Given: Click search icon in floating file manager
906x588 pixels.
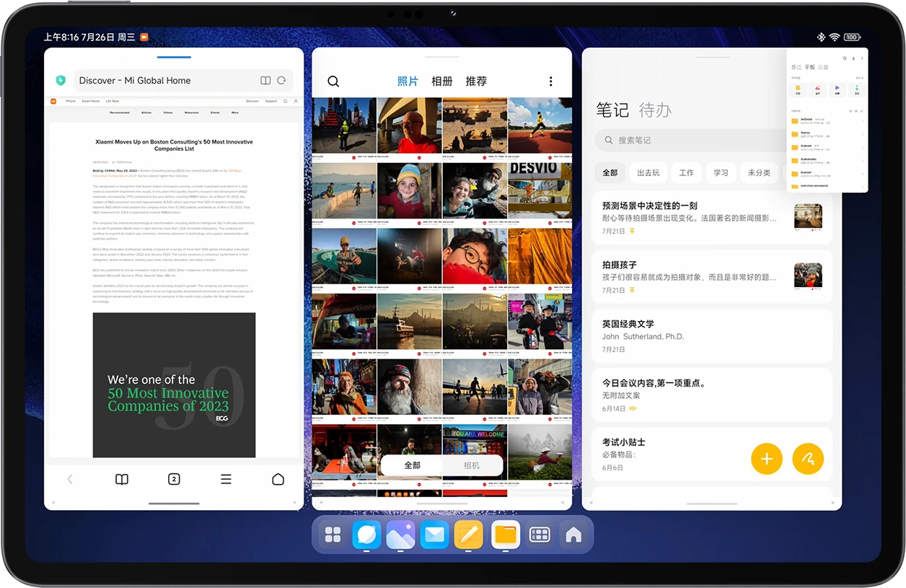Looking at the screenshot, I should 845,58.
